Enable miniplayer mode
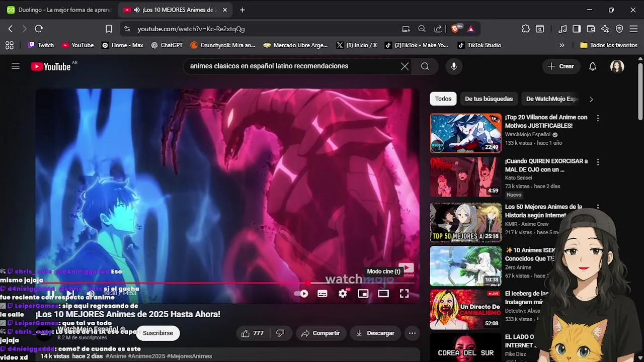The image size is (644, 362). coord(363,294)
